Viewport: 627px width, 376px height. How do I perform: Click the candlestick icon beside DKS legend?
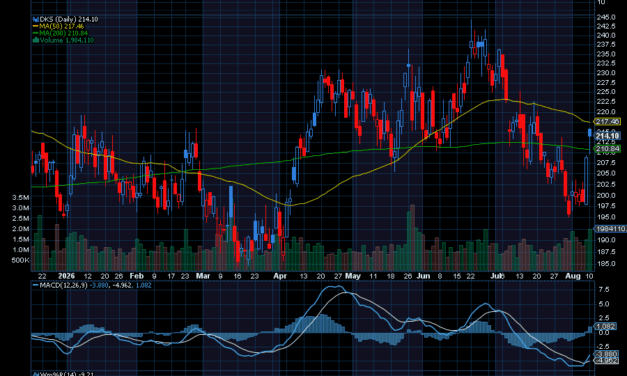coord(36,19)
